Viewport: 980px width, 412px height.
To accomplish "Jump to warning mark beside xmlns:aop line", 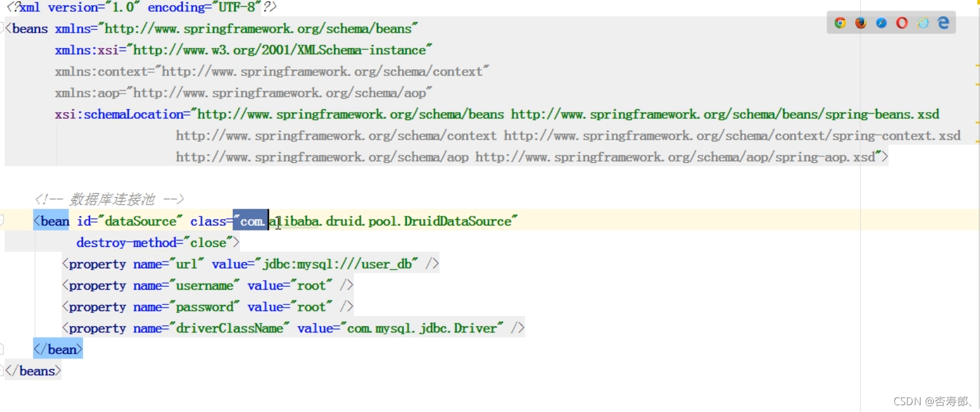I will [x=978, y=85].
